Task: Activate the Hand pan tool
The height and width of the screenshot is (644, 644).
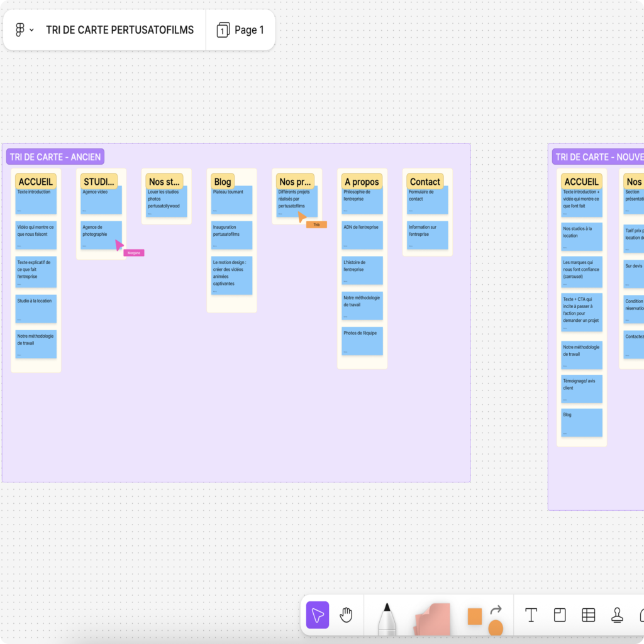Action: coord(346,615)
